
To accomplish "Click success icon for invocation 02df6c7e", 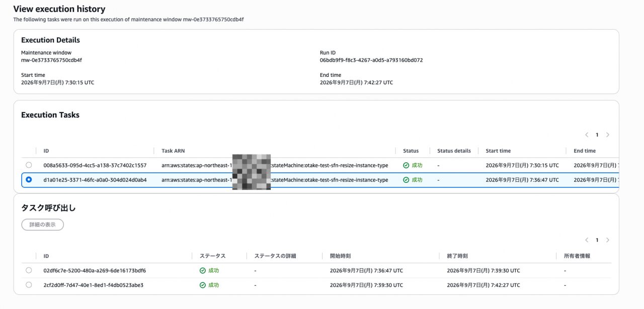I will pos(203,270).
